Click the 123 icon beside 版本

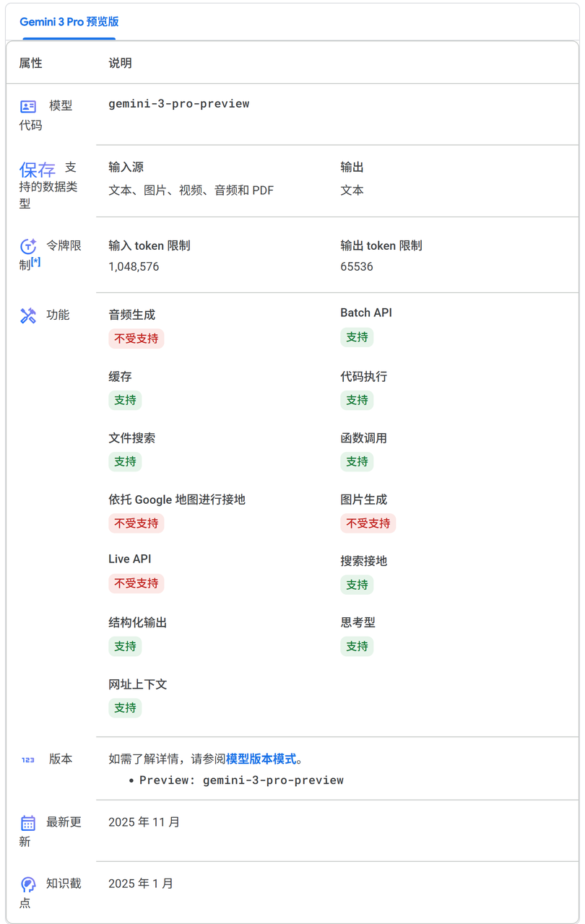coord(27,758)
